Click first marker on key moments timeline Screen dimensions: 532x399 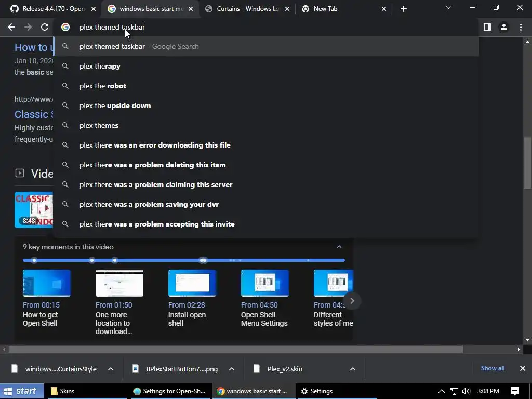(x=34, y=260)
